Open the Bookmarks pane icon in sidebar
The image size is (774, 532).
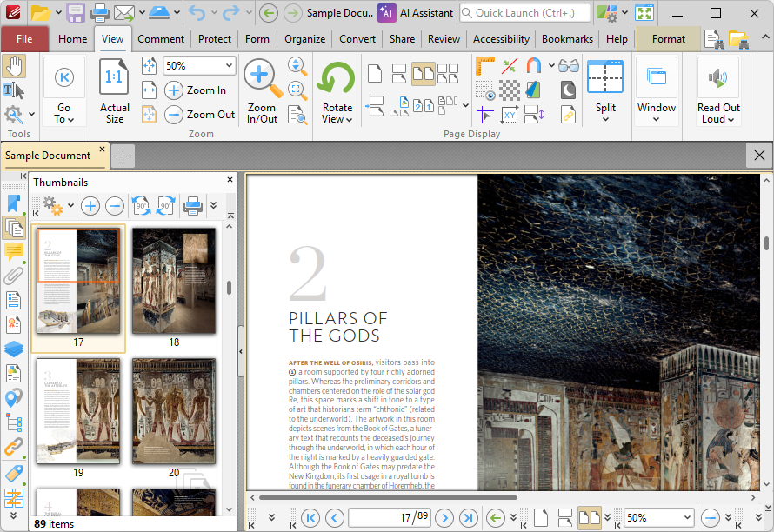[13, 203]
